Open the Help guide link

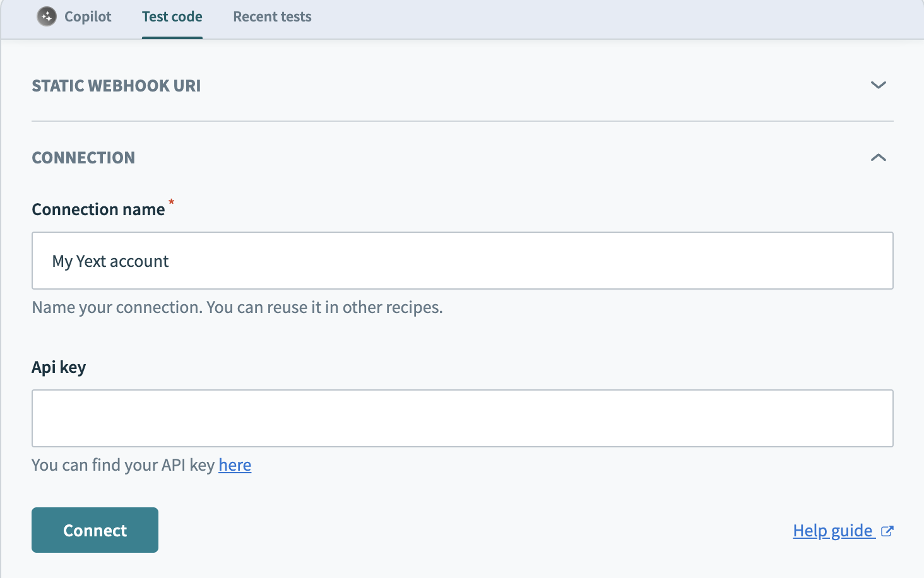click(832, 531)
